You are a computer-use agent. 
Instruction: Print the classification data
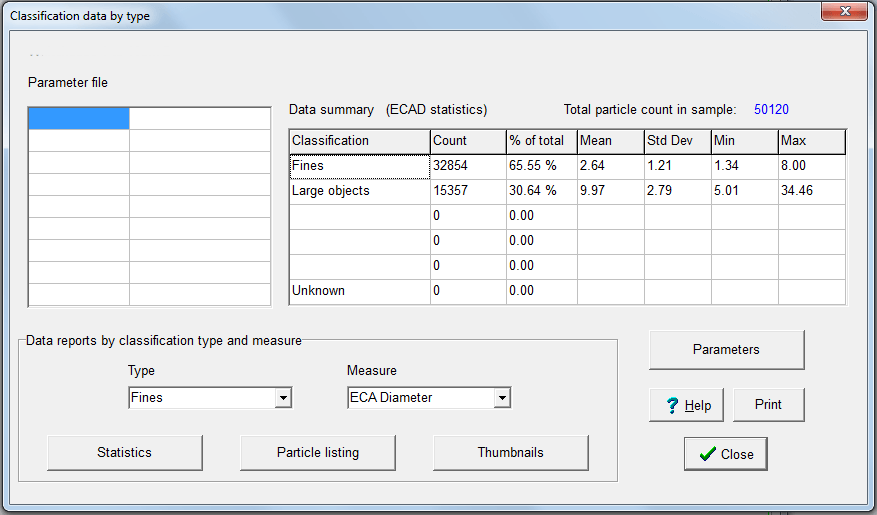tap(768, 405)
